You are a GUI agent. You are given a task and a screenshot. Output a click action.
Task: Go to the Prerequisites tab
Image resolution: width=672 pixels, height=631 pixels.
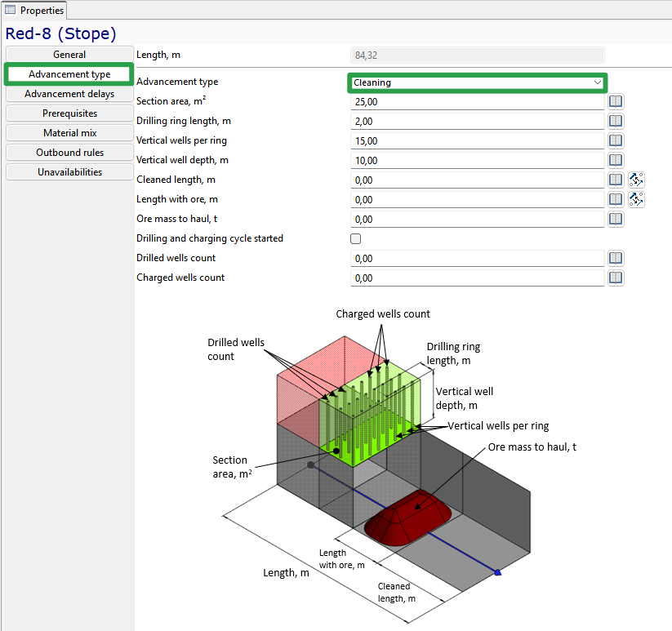69,113
